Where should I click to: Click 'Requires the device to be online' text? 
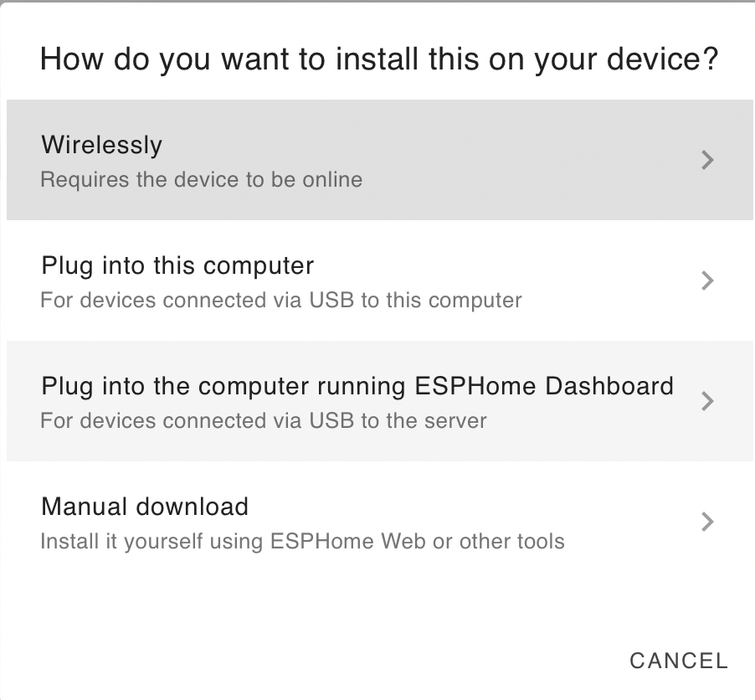click(x=201, y=180)
